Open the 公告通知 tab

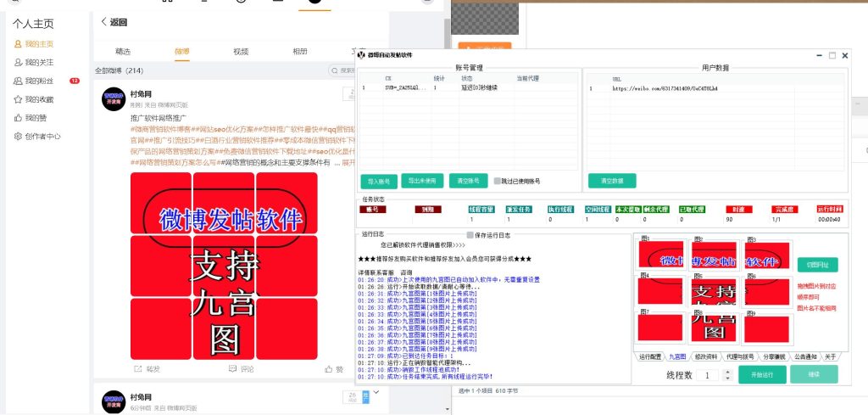(x=805, y=356)
